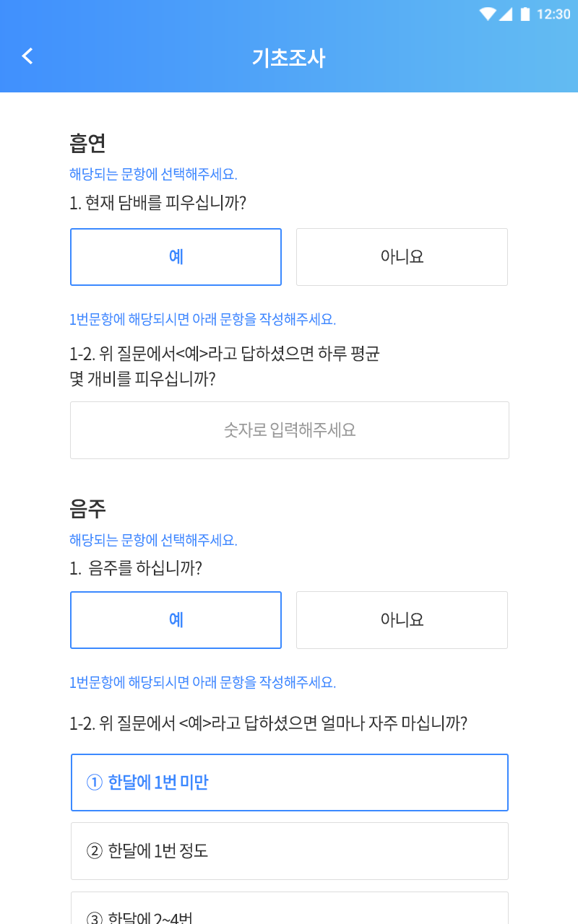
Task: Tap the back arrow in the header
Action: tap(27, 56)
